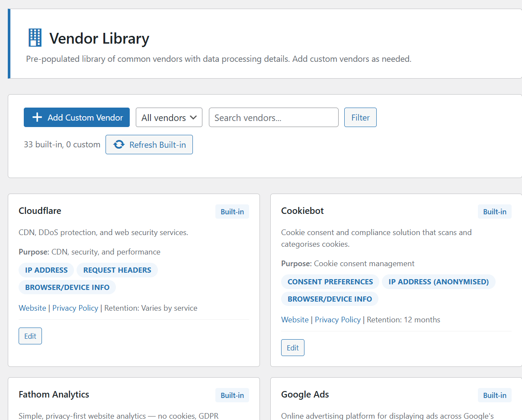
Task: Open Cookiebot's Website link
Action: point(295,320)
